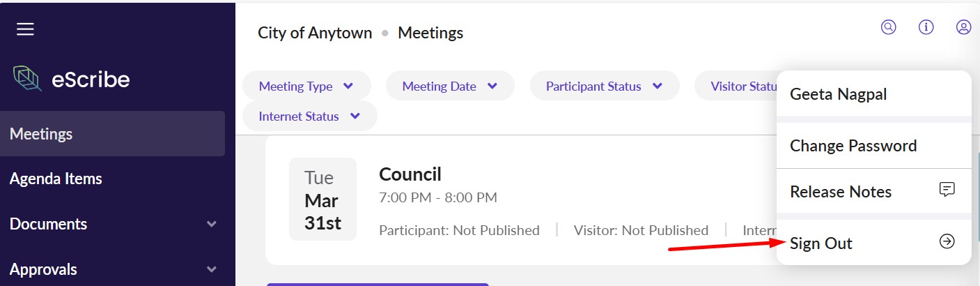This screenshot has height=286, width=980.
Task: Open the Meeting Date filter dropdown
Action: coord(450,86)
